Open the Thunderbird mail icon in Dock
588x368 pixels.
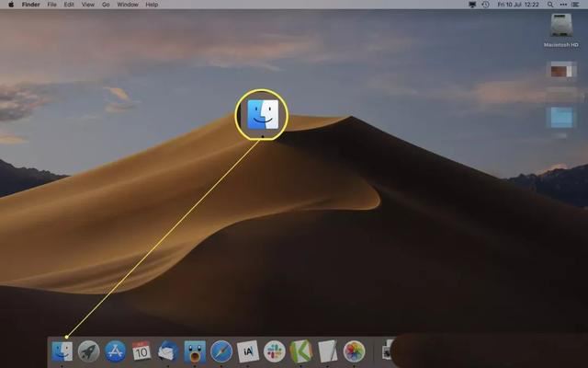(167, 351)
